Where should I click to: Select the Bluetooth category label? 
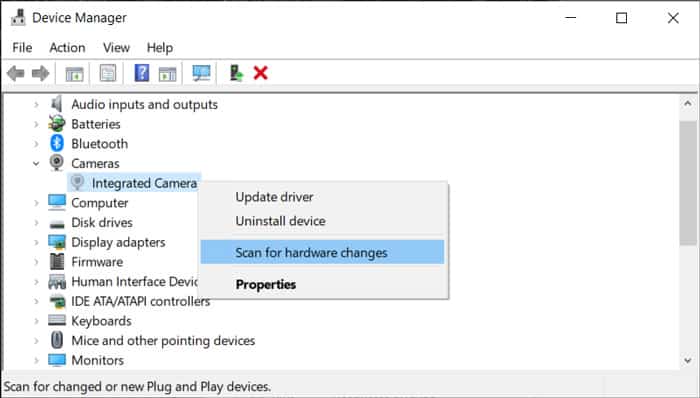(100, 144)
